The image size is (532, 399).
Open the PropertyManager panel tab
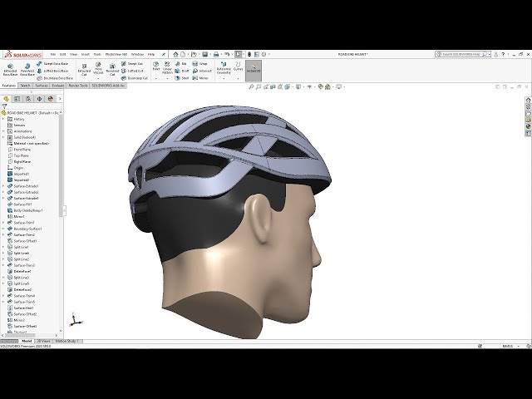17,99
